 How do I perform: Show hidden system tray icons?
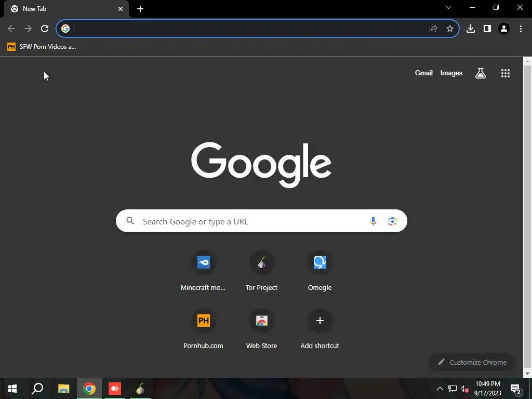point(440,389)
